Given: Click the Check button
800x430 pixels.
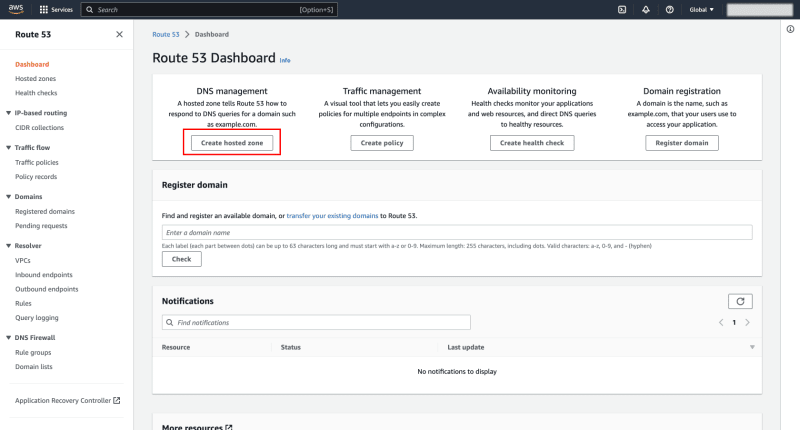Looking at the screenshot, I should click(x=182, y=259).
